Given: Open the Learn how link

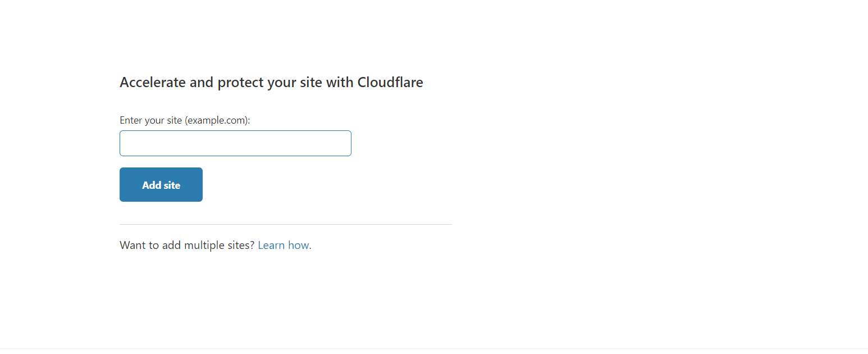Looking at the screenshot, I should click(x=283, y=246).
